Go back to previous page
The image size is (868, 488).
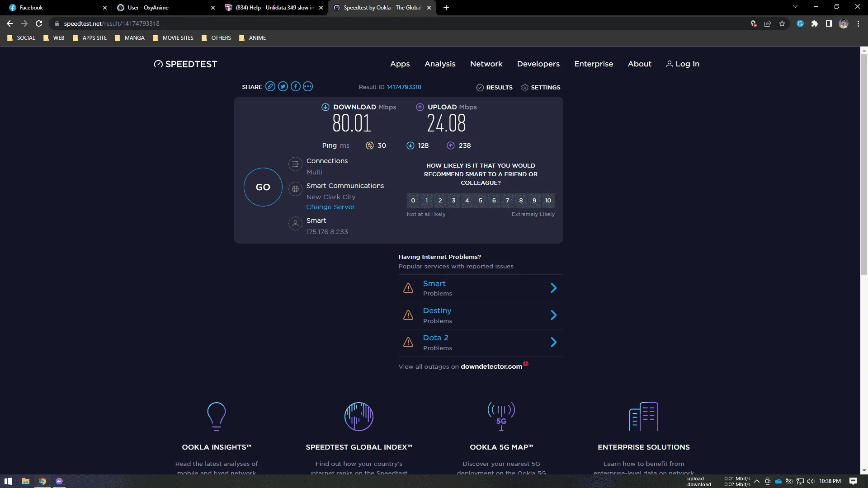(x=10, y=23)
